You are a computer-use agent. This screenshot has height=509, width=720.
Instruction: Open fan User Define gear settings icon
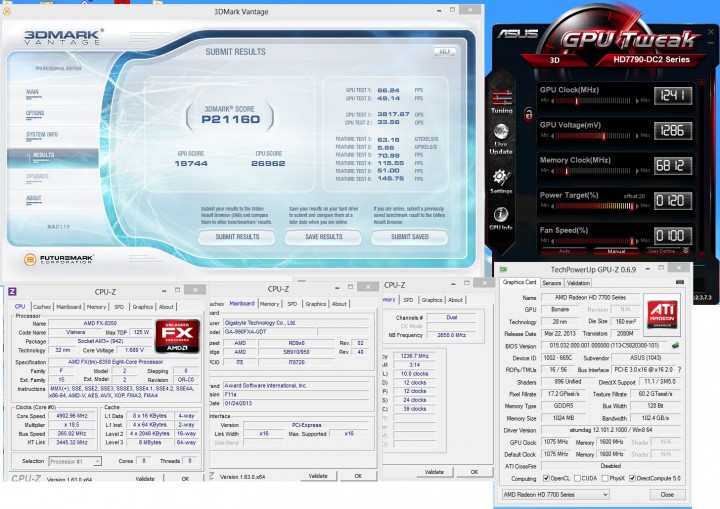pos(686,251)
